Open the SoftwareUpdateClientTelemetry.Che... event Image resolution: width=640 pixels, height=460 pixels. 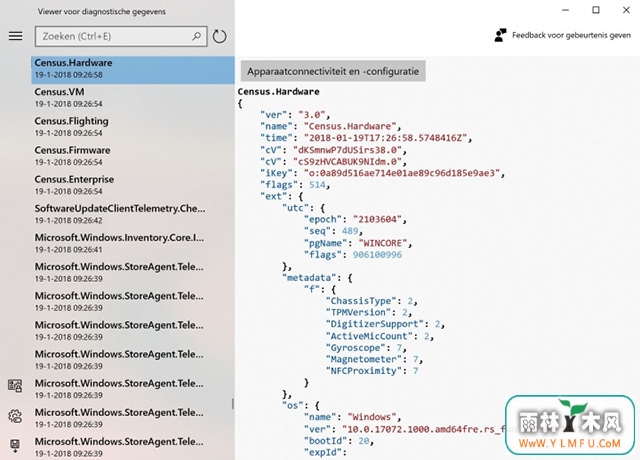133,214
